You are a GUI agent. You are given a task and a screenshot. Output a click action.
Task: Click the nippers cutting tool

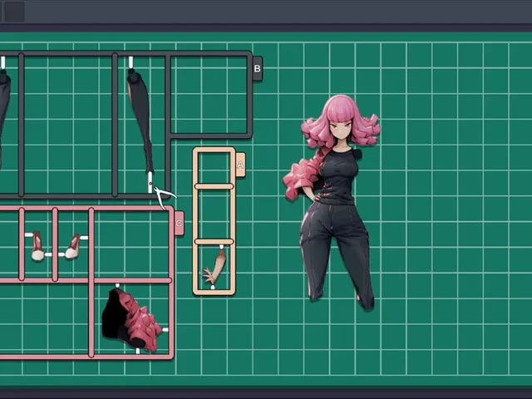(x=165, y=197)
